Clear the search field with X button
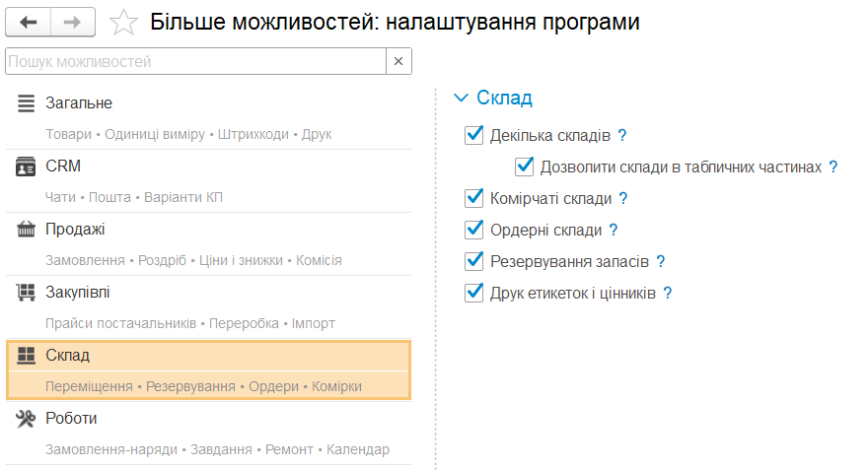This screenshot has height=470, width=868. (398, 61)
